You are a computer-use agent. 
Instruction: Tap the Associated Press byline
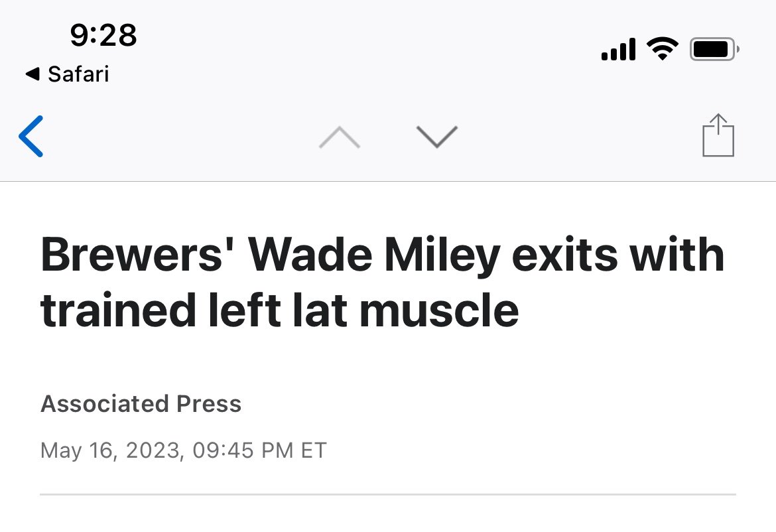[141, 403]
